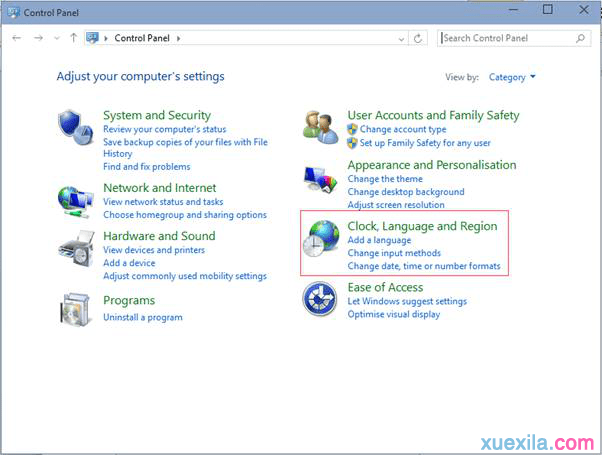Open Ease of Access heading
The width and height of the screenshot is (602, 455).
(x=385, y=288)
